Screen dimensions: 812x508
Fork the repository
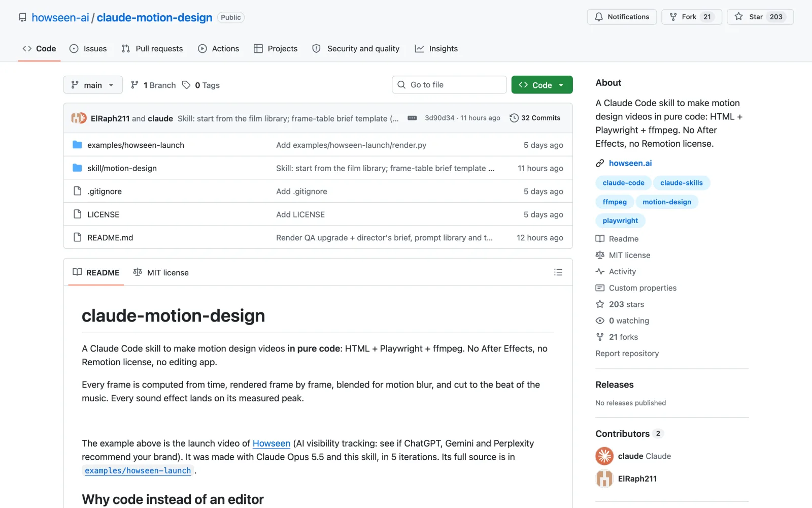click(692, 17)
